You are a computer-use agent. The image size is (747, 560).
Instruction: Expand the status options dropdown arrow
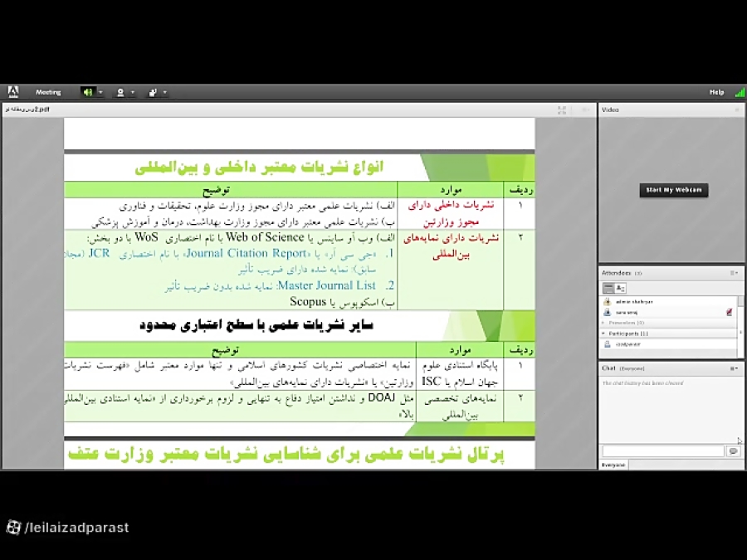pyautogui.click(x=165, y=92)
